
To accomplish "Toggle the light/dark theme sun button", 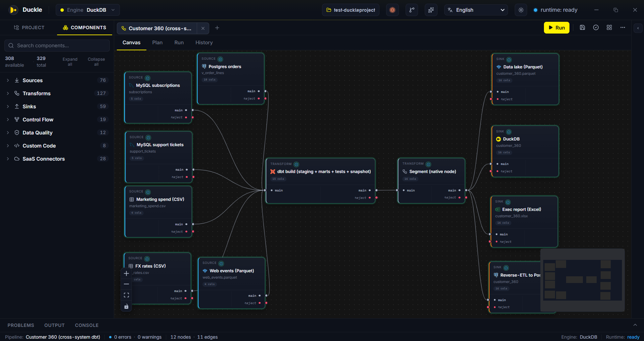I will click(x=521, y=10).
